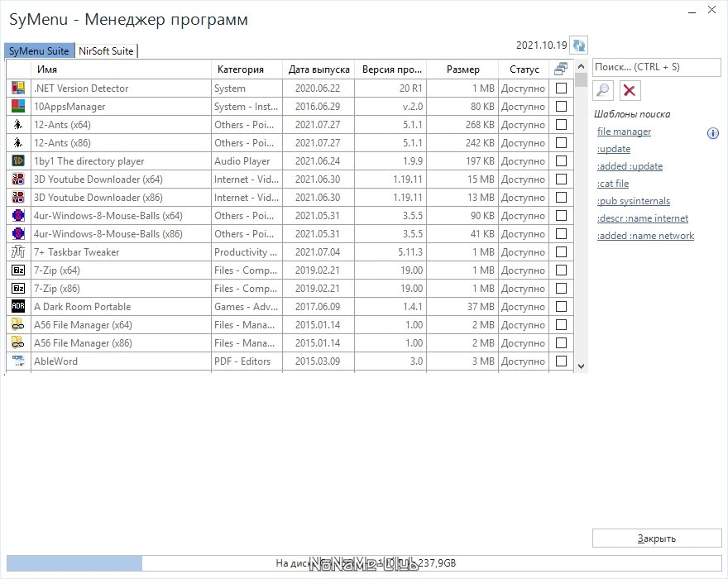Click the 12-Ants (x86) ant icon
728x579 pixels.
coord(18,142)
